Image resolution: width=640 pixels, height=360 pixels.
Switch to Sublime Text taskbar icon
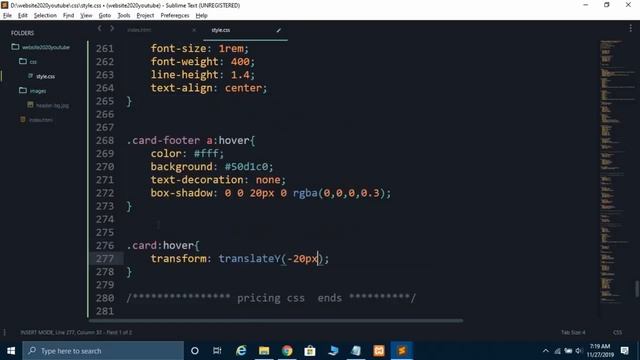click(x=402, y=351)
